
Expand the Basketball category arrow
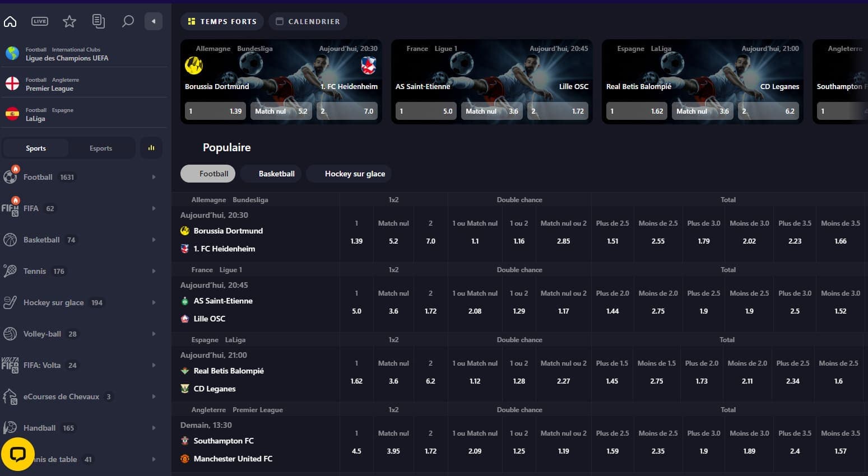point(154,240)
